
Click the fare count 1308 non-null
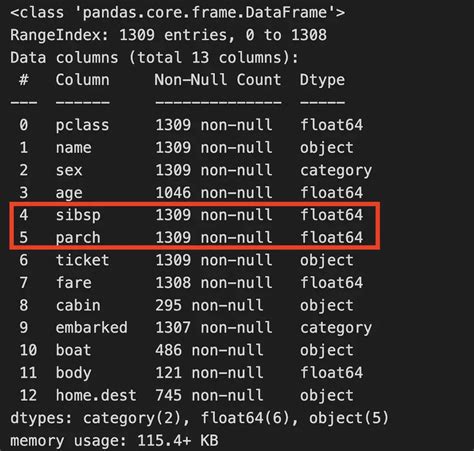(214, 283)
